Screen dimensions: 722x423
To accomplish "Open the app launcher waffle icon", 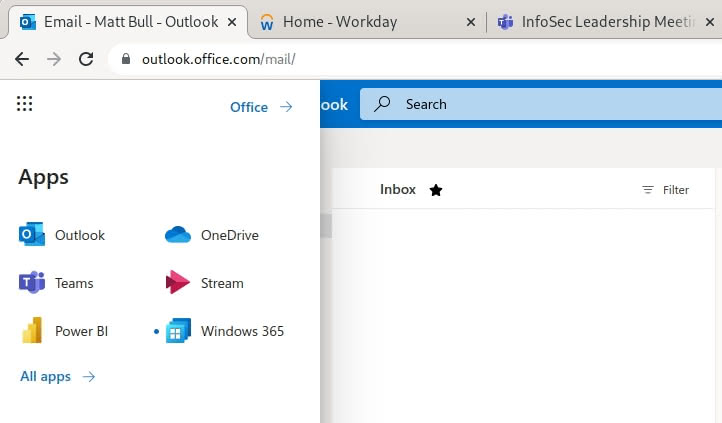I will click(x=24, y=104).
